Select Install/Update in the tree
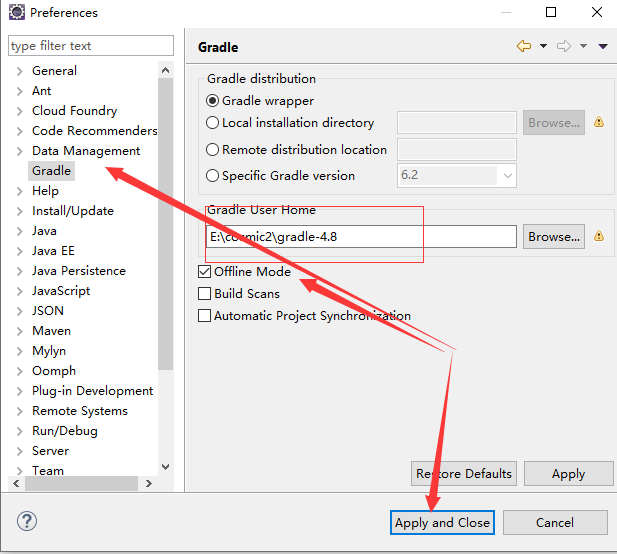Viewport: 617px width, 554px height. 73,211
